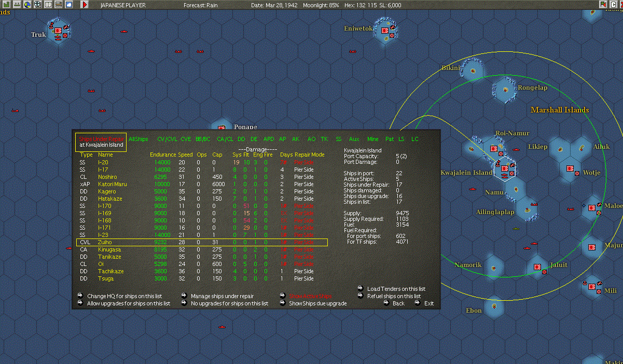Viewport: 623px width, 364px height.
Task: Open the ship silhouette toolbar icon
Action: coord(16,5)
